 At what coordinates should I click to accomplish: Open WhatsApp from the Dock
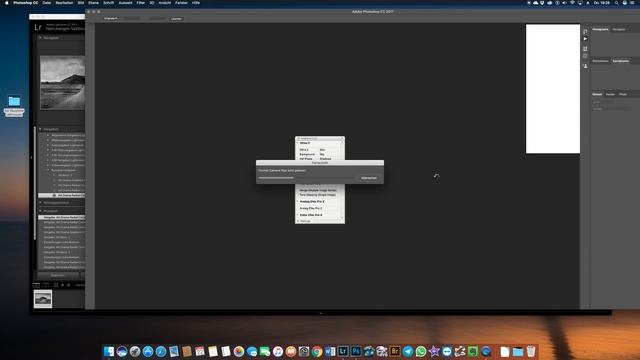[421, 351]
